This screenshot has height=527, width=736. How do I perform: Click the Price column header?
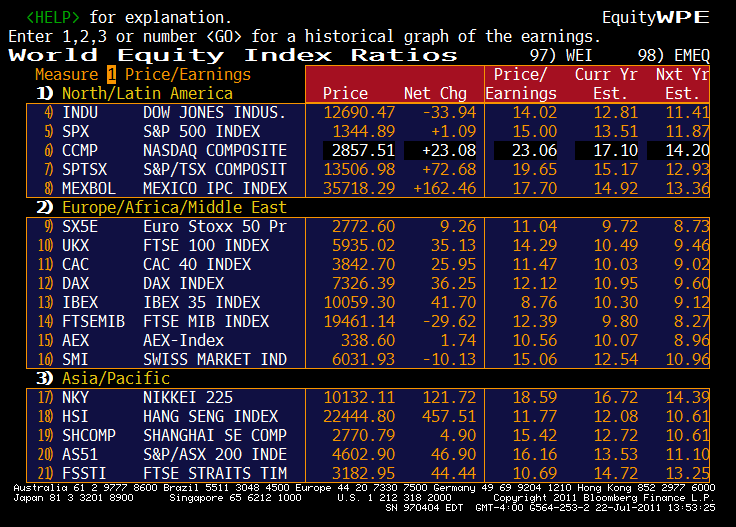coord(345,93)
